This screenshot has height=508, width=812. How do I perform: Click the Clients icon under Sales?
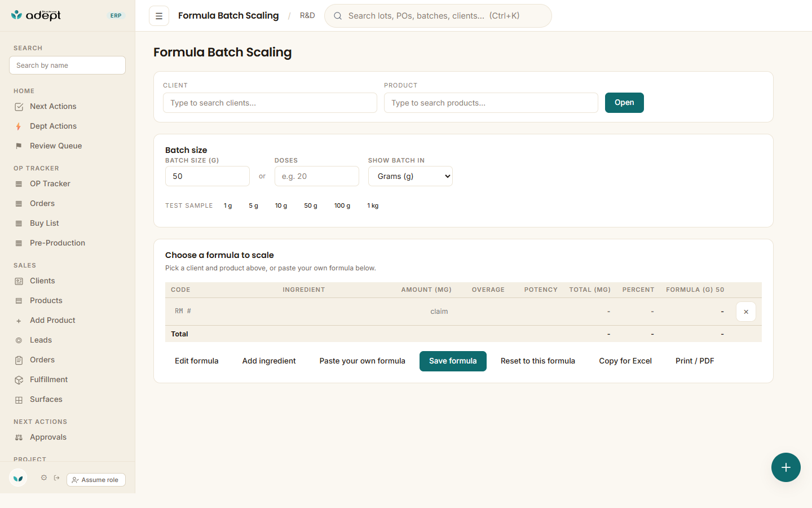pyautogui.click(x=19, y=281)
